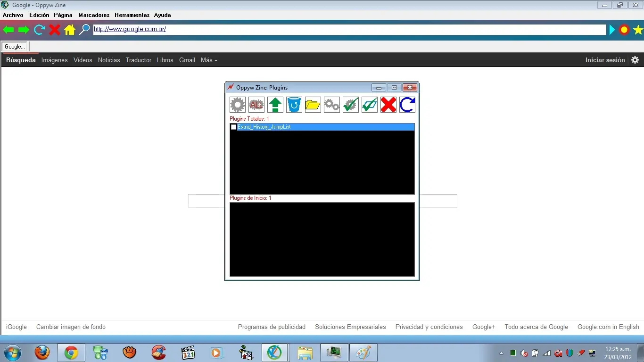644x362 pixels.
Task: Select the Google... browser tab
Action: (x=15, y=47)
